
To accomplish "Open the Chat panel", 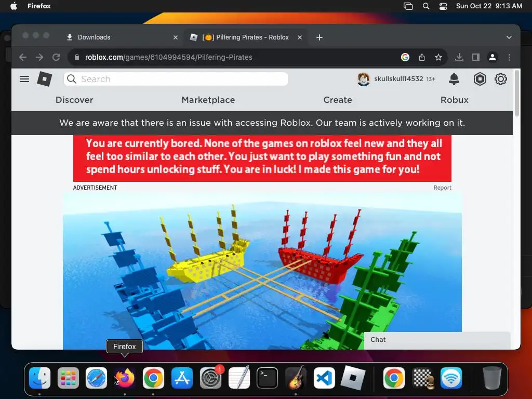I will point(437,340).
